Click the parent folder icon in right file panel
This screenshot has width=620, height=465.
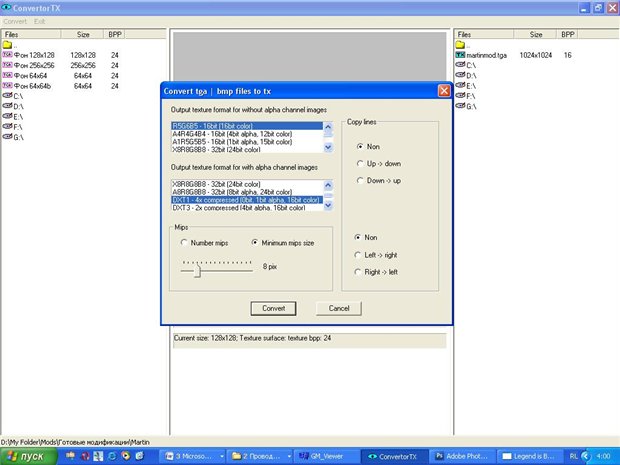(x=460, y=45)
